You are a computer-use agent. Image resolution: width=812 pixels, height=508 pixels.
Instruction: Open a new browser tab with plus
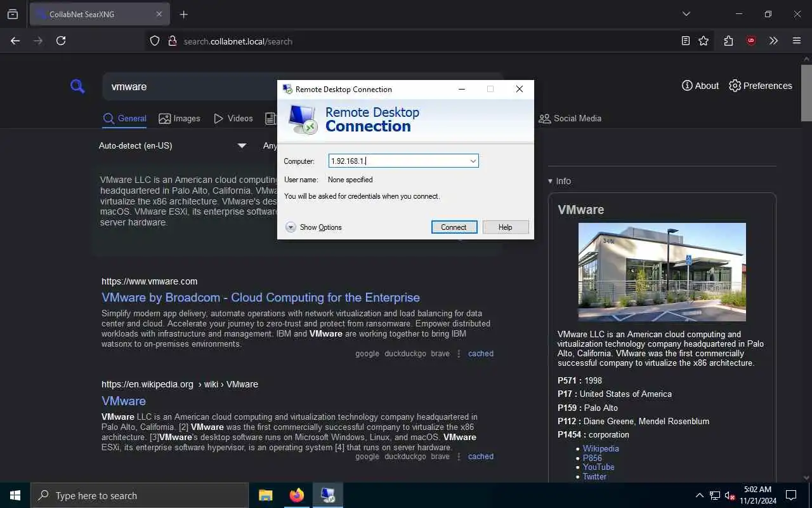pyautogui.click(x=184, y=14)
